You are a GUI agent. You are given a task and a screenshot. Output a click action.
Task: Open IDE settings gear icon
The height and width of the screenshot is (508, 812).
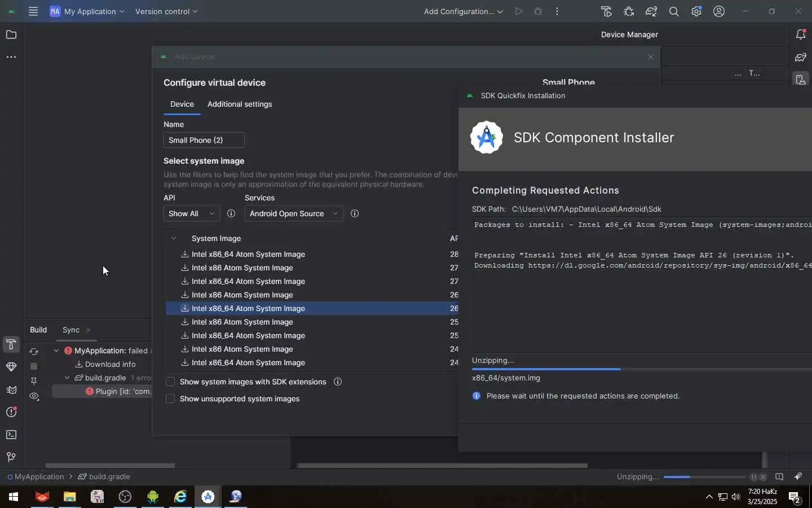tap(697, 11)
